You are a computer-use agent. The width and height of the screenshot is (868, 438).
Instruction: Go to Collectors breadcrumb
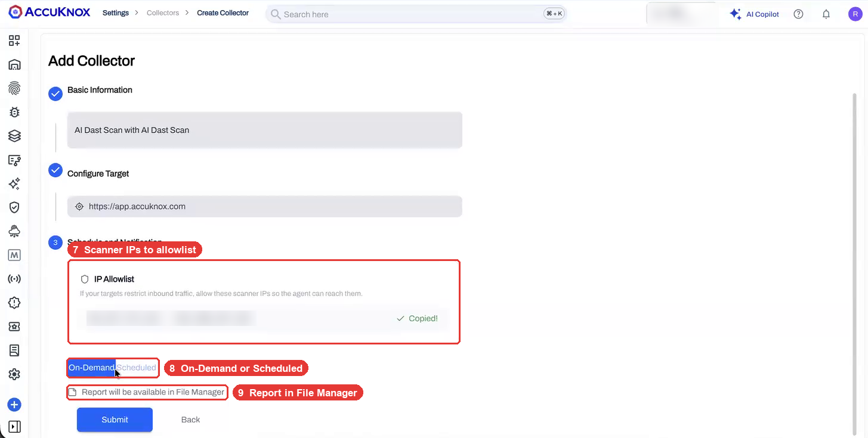pos(163,13)
